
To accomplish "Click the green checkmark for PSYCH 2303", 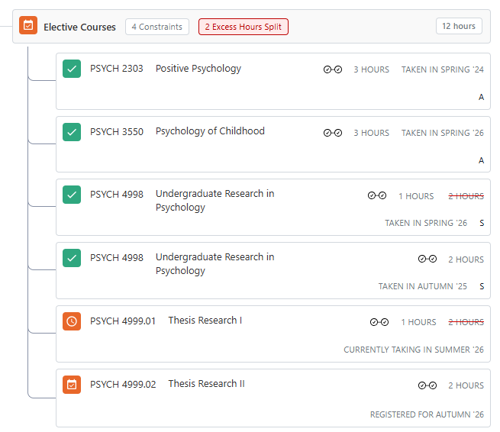I will coord(72,69).
